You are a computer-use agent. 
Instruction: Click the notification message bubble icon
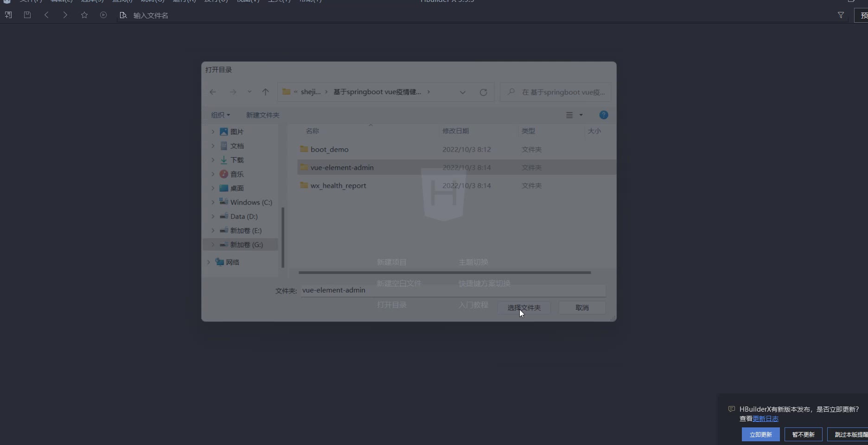(x=731, y=409)
